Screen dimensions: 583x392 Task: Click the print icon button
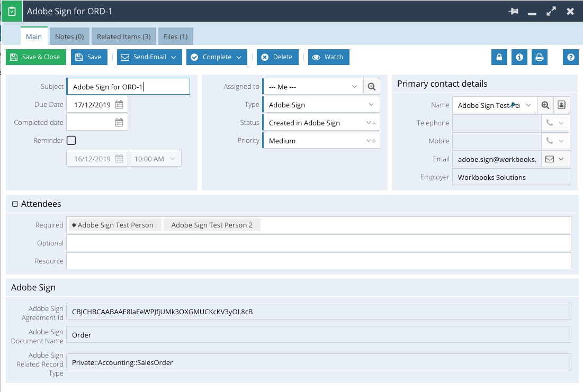click(x=539, y=57)
